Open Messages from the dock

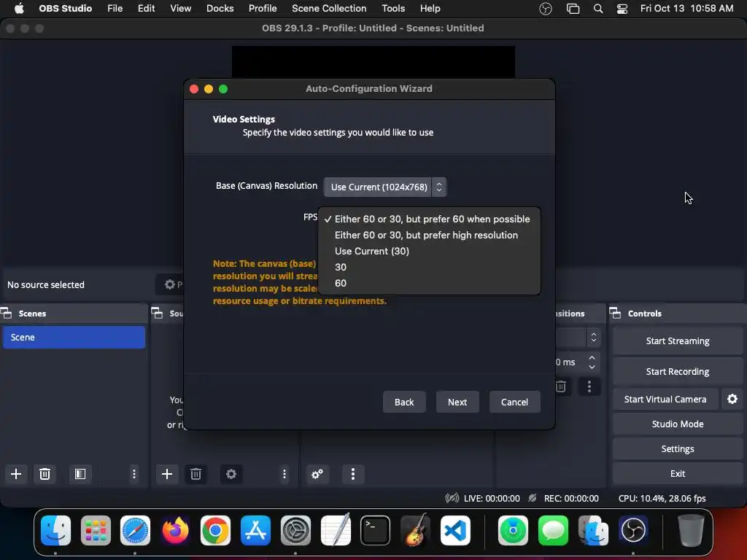[x=553, y=530]
